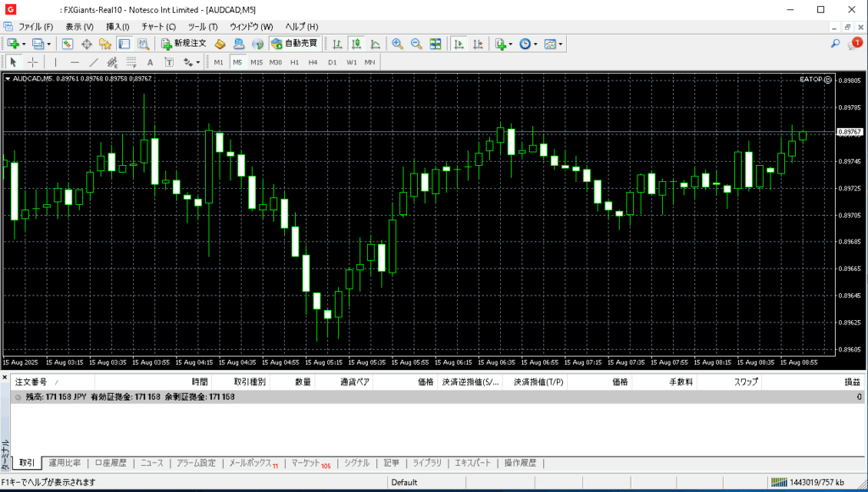Select the Crosshair cursor tool

[32, 62]
